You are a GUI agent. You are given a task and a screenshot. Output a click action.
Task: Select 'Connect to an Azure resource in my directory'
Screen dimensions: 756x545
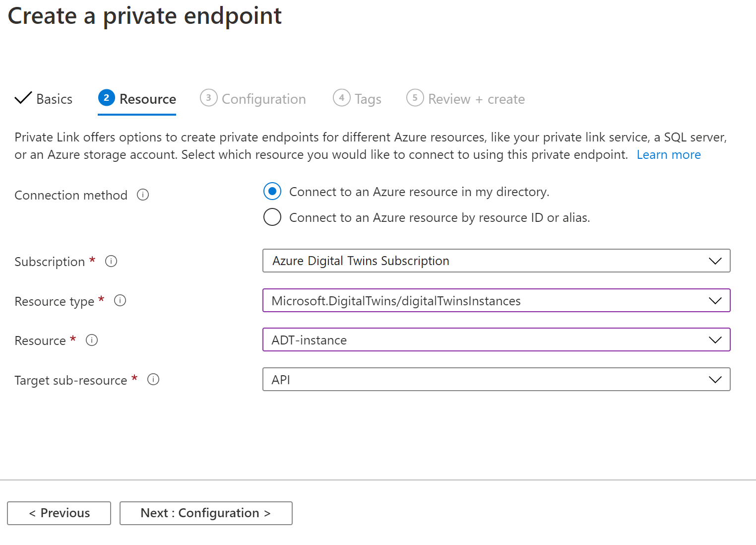point(272,191)
